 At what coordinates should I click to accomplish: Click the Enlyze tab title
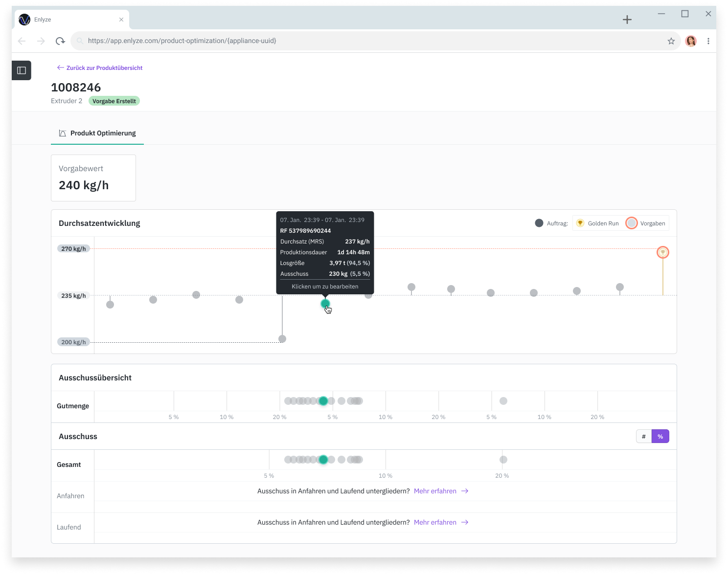point(43,20)
